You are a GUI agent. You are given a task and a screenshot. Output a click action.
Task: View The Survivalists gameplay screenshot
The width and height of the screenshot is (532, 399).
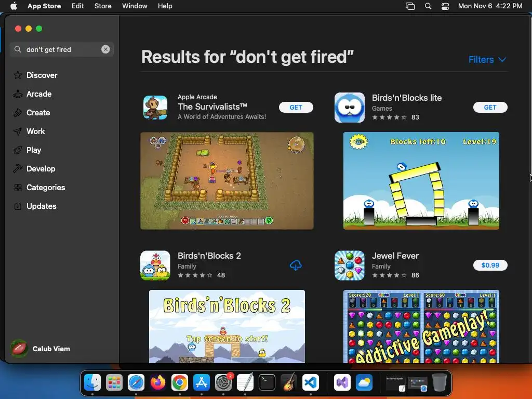[227, 180]
